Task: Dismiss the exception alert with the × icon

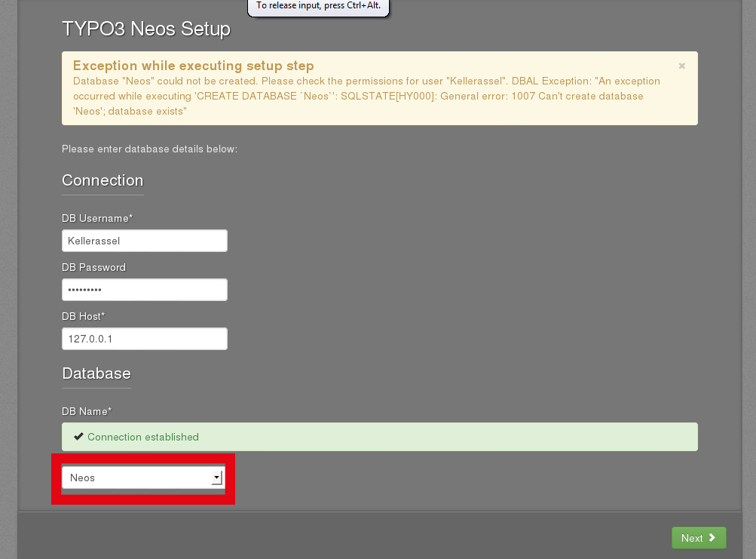Action: pos(681,66)
